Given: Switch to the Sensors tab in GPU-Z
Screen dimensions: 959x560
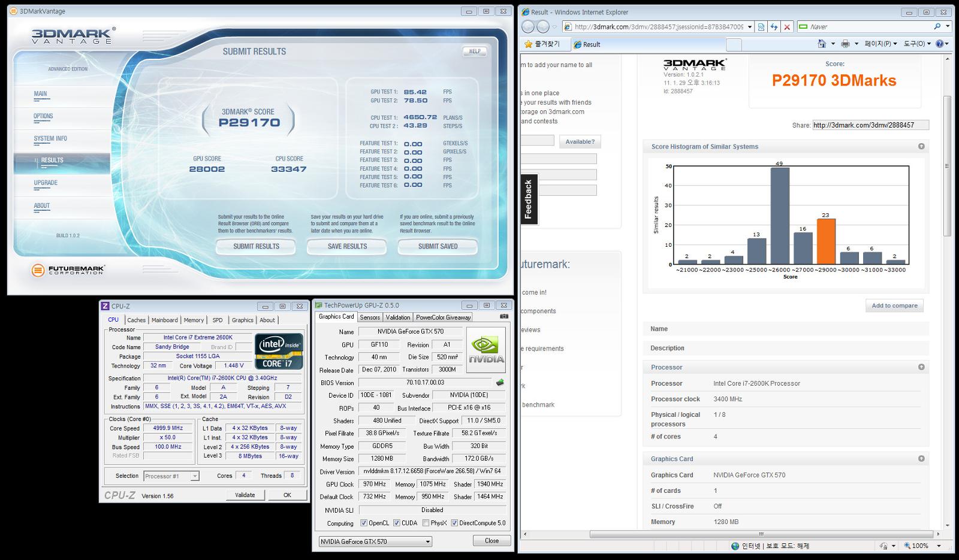Looking at the screenshot, I should point(370,317).
